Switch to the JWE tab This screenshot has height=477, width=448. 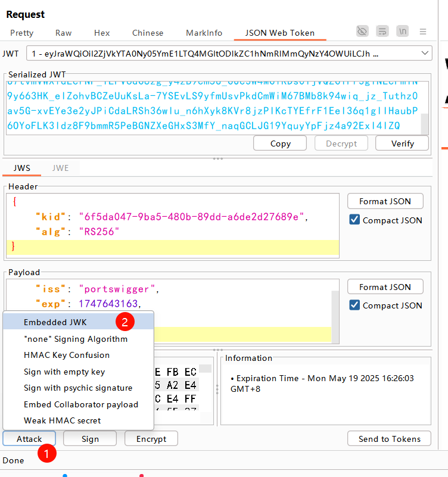(x=60, y=168)
